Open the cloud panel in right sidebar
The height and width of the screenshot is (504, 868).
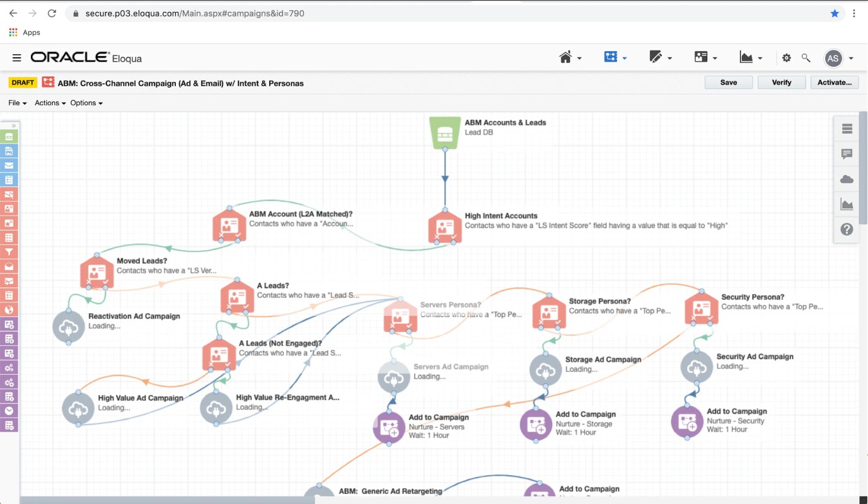(847, 180)
